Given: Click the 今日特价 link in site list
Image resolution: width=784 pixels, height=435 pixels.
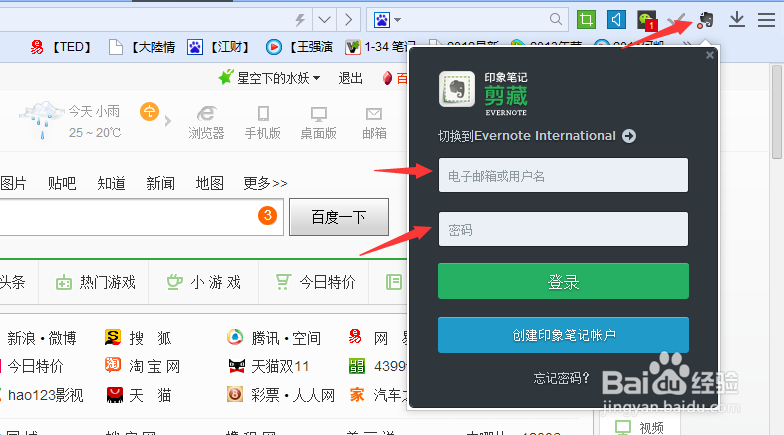Looking at the screenshot, I should (x=35, y=366).
